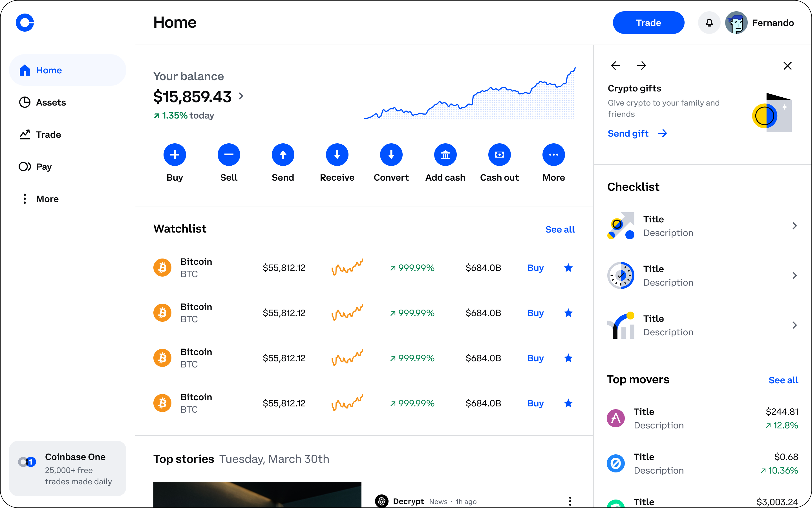Click first checklist item arrow illustration

(621, 226)
